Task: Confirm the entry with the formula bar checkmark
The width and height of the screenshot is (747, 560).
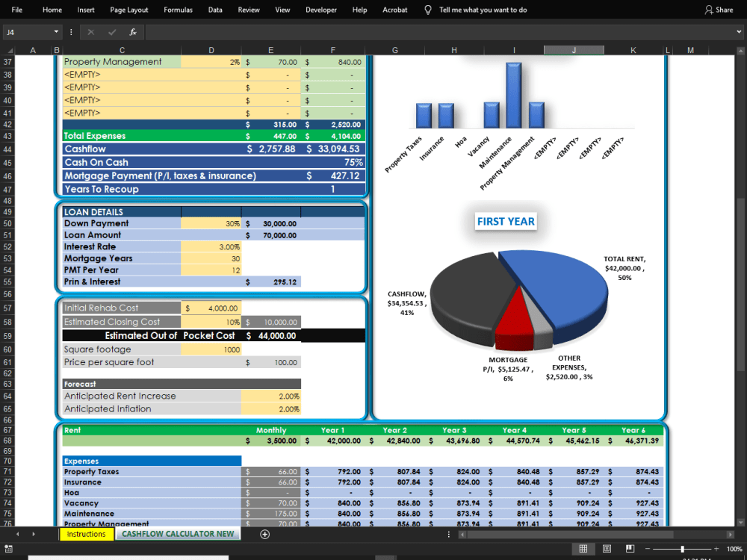Action: (113, 31)
